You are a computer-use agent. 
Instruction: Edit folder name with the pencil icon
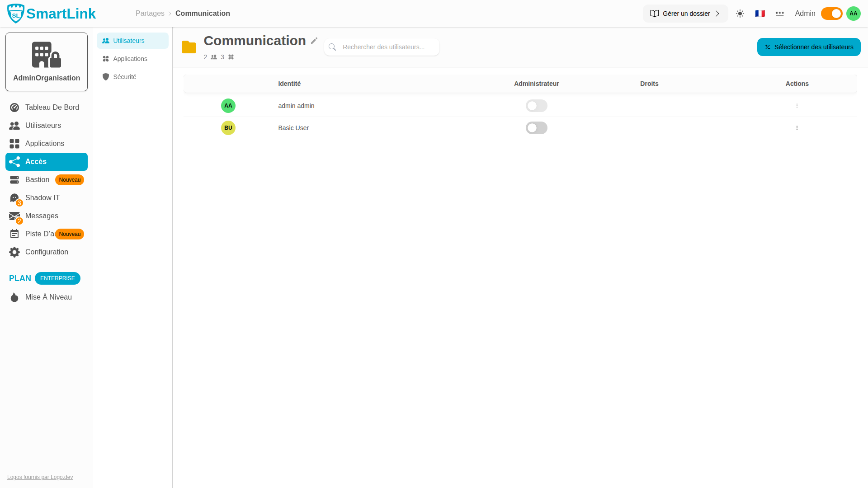(x=314, y=41)
